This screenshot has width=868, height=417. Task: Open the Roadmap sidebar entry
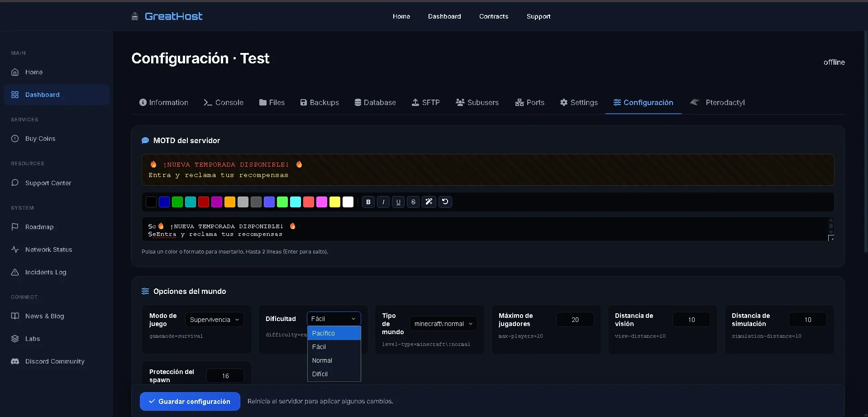tap(39, 227)
